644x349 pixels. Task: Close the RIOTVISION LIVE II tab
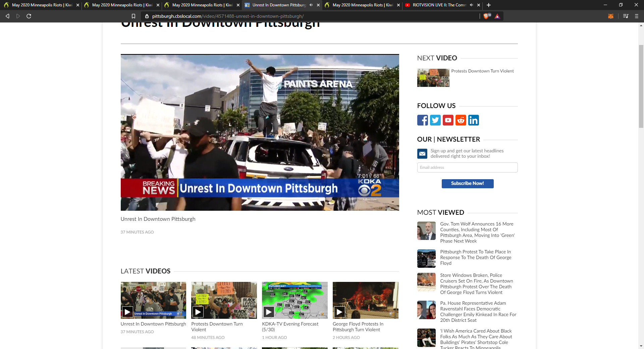[479, 5]
